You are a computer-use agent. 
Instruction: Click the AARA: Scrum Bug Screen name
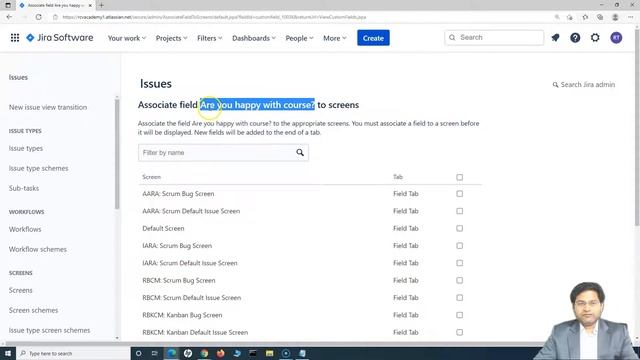click(178, 194)
